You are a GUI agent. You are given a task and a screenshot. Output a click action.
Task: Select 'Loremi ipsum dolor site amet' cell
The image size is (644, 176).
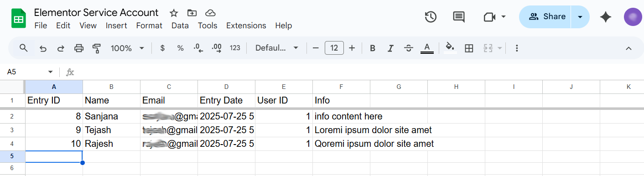[342, 130]
